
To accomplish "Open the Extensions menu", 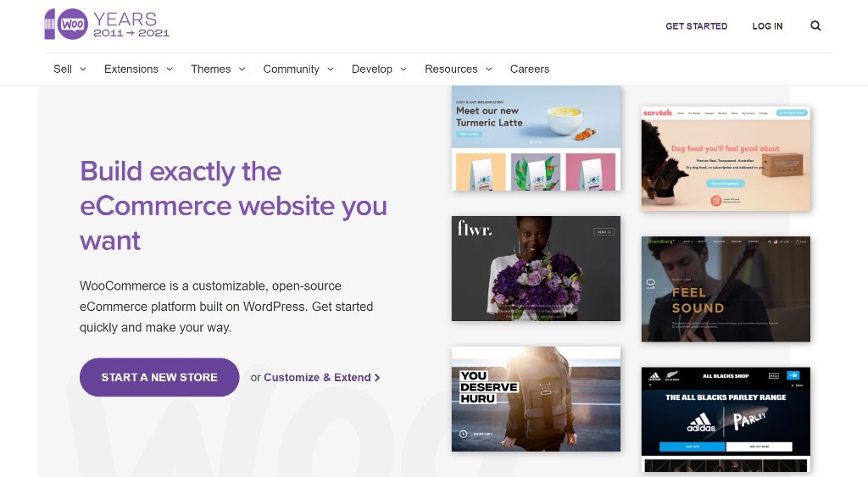I will (131, 69).
